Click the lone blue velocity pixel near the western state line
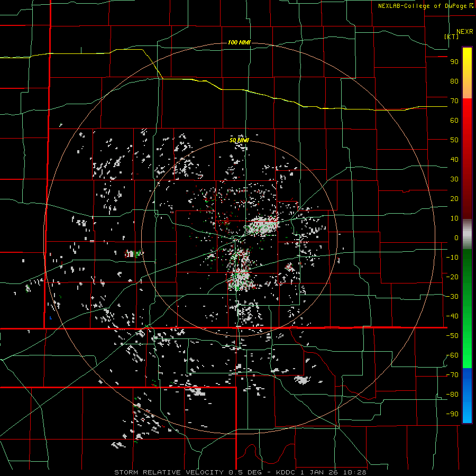This screenshot has width=476, height=476. (x=50, y=318)
